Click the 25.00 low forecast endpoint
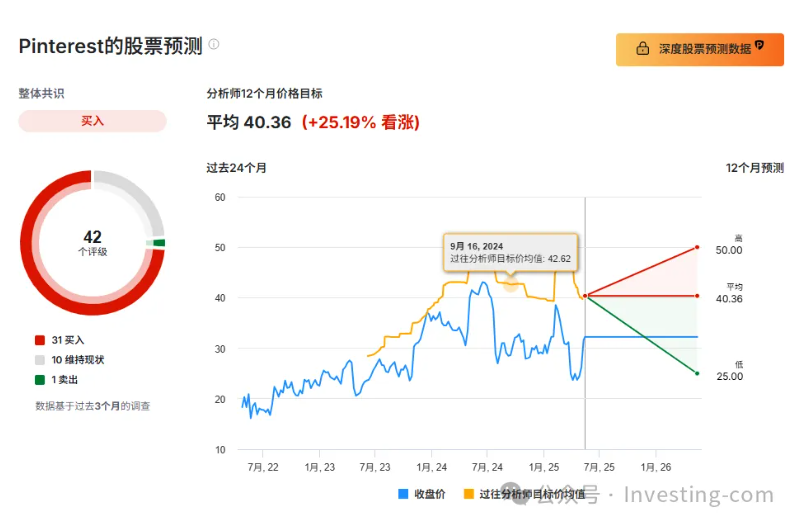 [697, 373]
